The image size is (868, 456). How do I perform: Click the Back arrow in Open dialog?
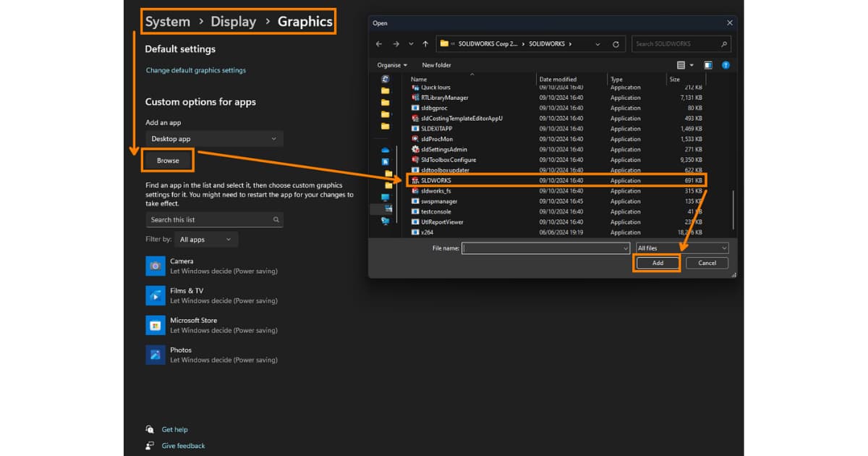[379, 44]
